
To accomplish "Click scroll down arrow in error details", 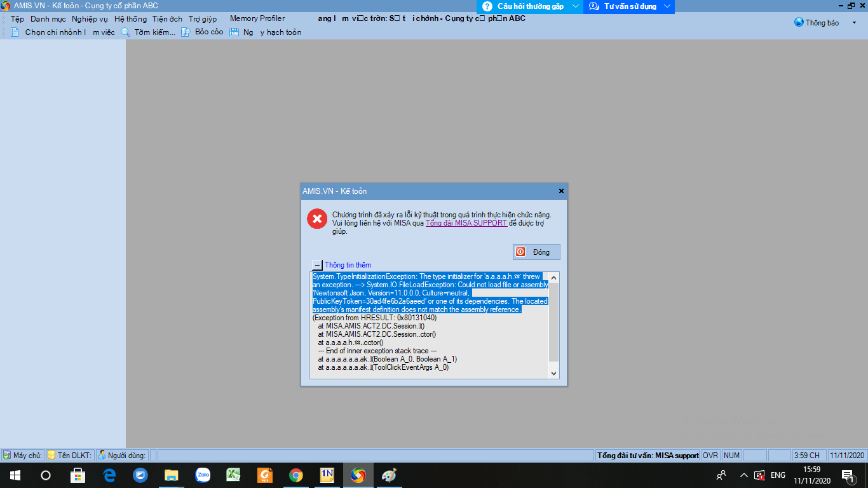I will tap(553, 374).
